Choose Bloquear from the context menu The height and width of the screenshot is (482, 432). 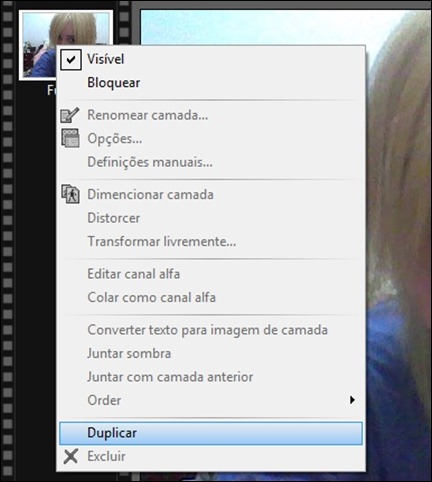[113, 83]
